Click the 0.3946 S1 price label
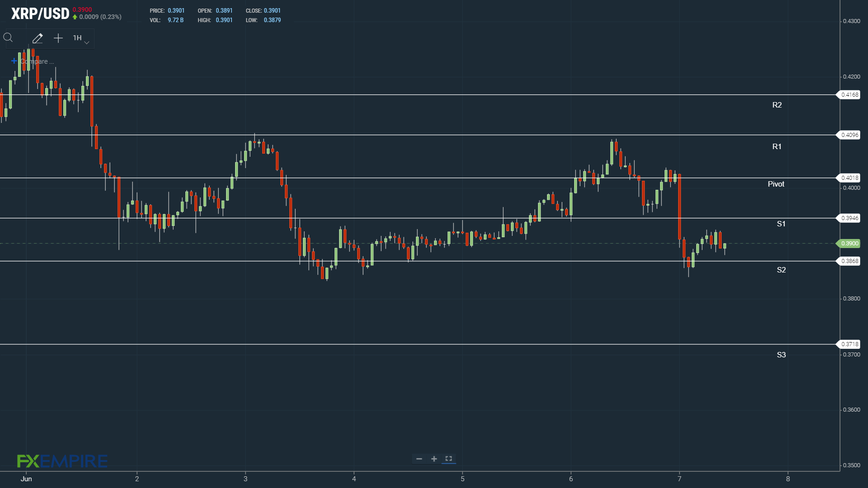 pos(849,218)
